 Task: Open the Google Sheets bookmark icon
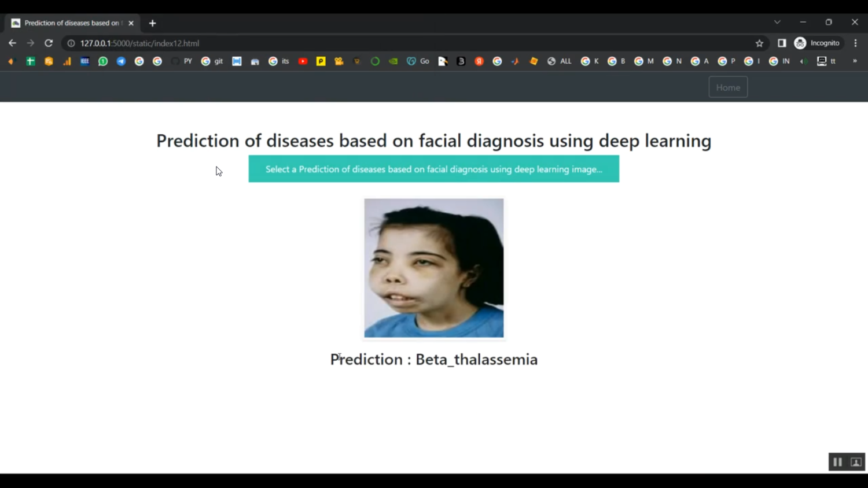(x=30, y=61)
